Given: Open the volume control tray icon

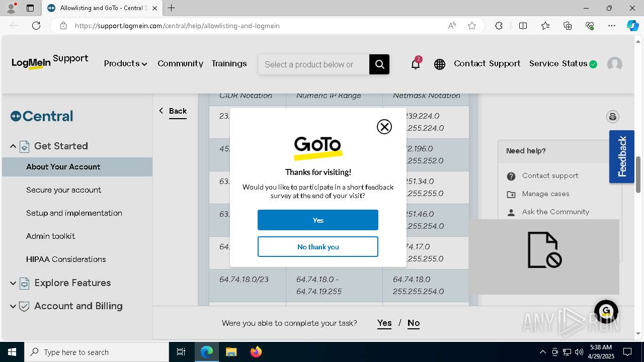Looking at the screenshot, I should [579, 352].
